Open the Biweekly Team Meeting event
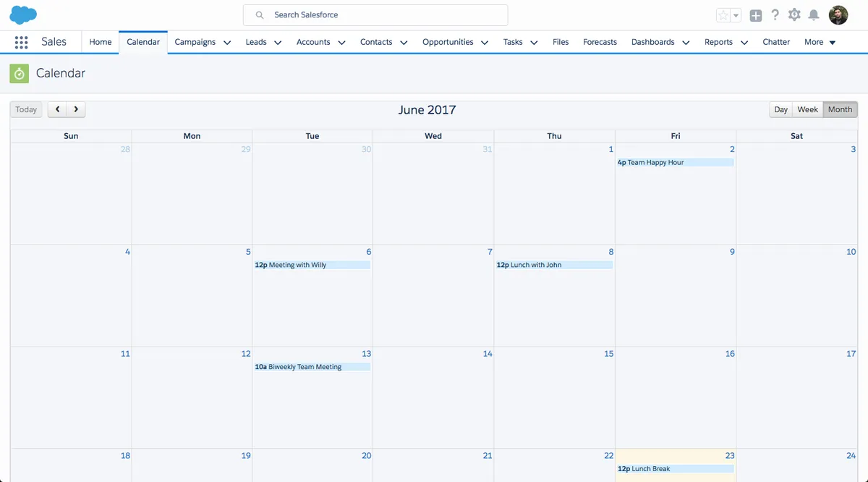Screen dimensions: 868x482 tap(312, 367)
